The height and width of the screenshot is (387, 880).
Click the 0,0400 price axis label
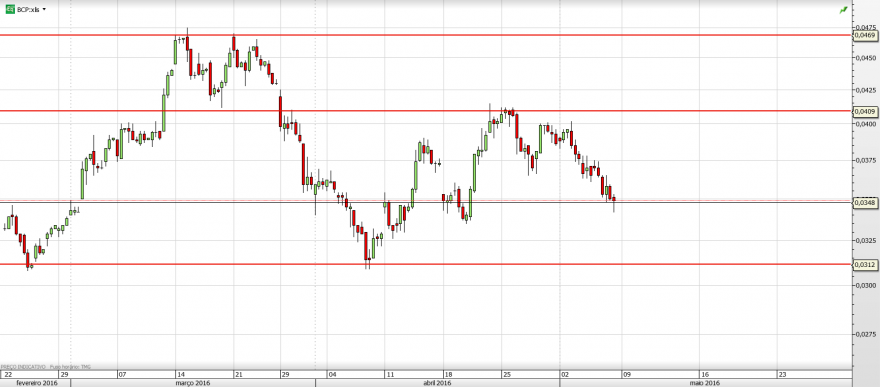click(866, 123)
